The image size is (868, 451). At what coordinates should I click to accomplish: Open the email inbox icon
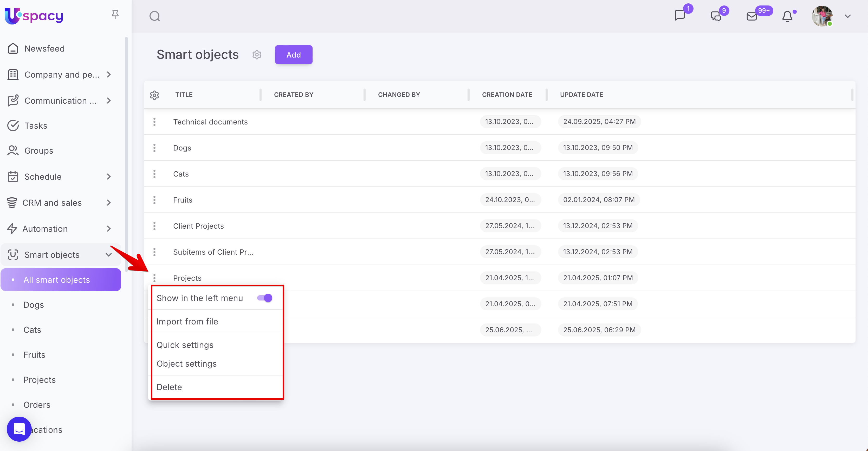click(752, 16)
